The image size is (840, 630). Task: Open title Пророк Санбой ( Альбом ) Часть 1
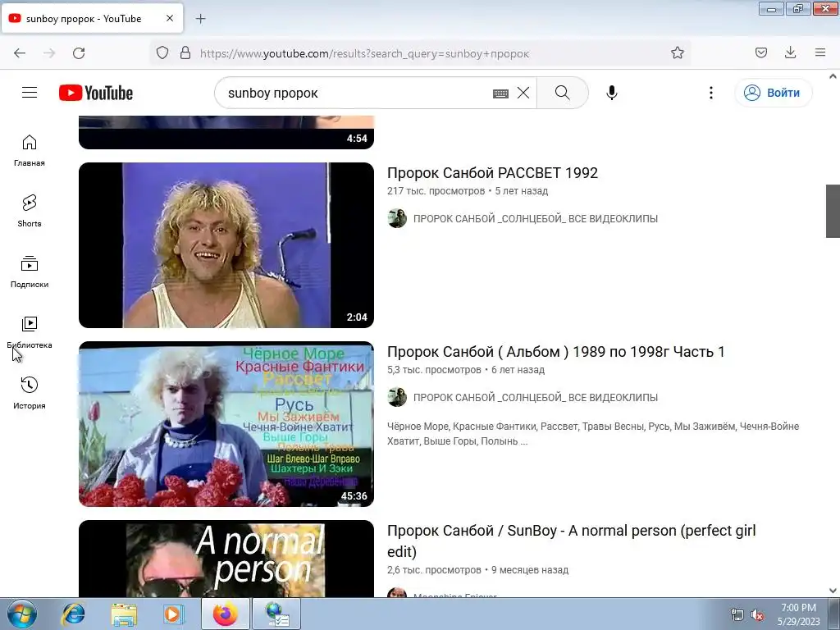(555, 352)
